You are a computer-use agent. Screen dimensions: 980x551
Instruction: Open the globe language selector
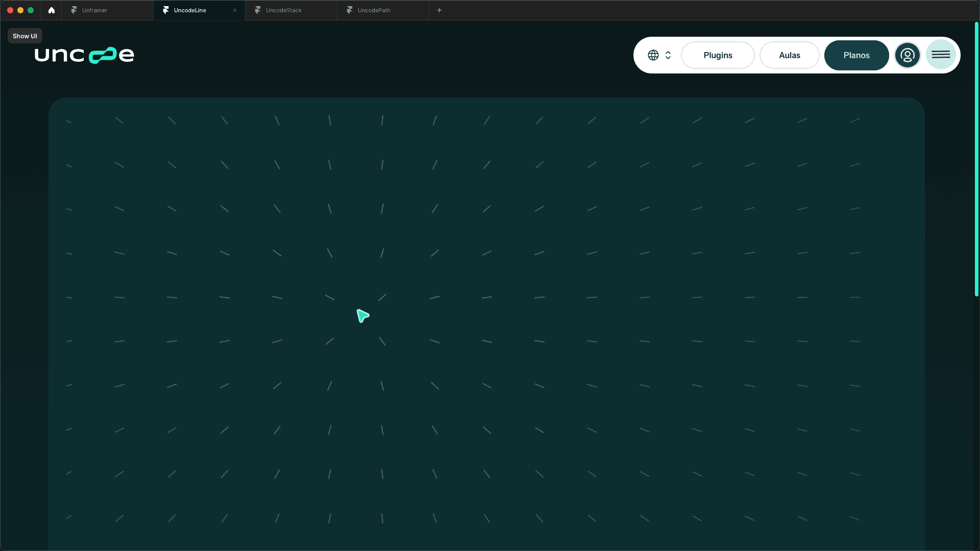click(653, 55)
